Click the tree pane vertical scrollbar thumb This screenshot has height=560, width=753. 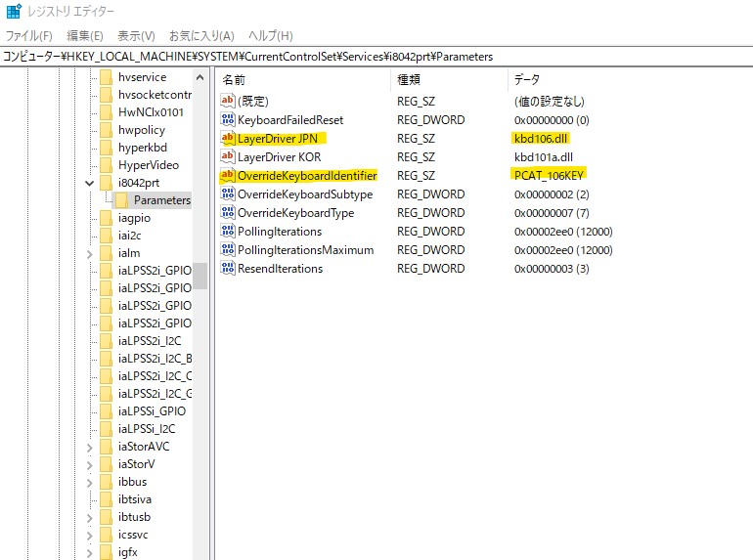coord(199,277)
